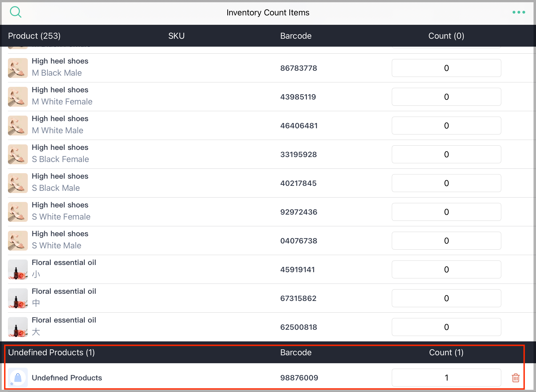Viewport: 536px width, 392px height.
Task: Select the Floral essential oil 中 product name
Action: (64, 291)
